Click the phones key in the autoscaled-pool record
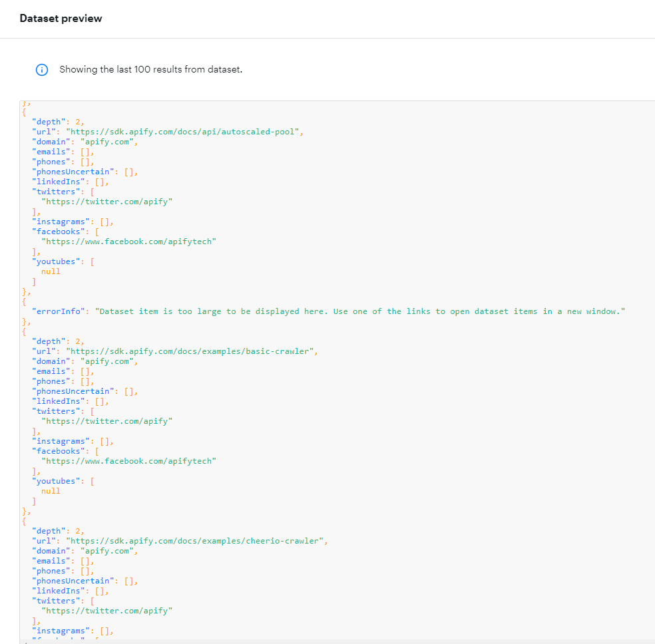 click(51, 162)
